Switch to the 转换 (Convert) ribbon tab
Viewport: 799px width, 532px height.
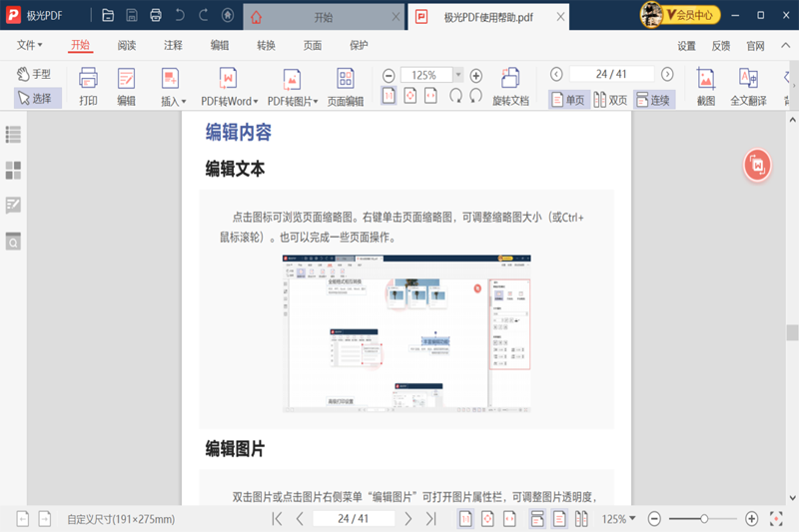(266, 45)
